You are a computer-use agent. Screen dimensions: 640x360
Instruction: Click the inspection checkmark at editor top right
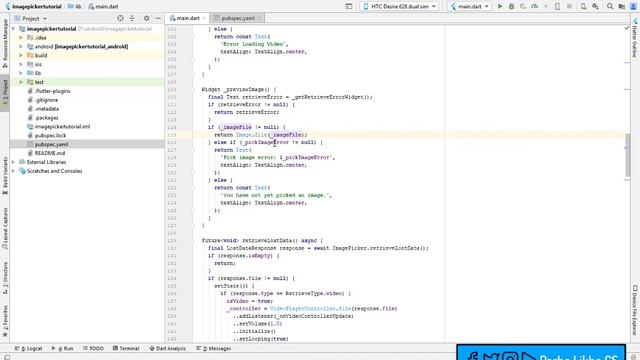pos(627,28)
